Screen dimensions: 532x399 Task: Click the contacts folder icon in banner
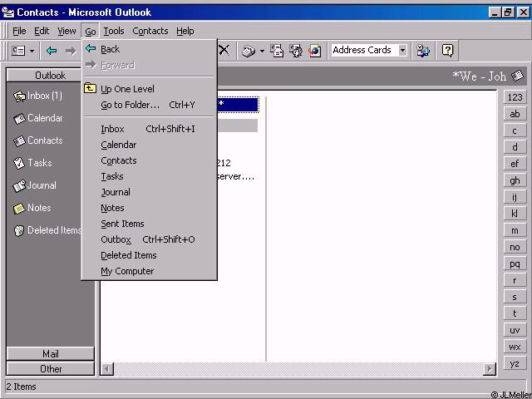pos(517,76)
